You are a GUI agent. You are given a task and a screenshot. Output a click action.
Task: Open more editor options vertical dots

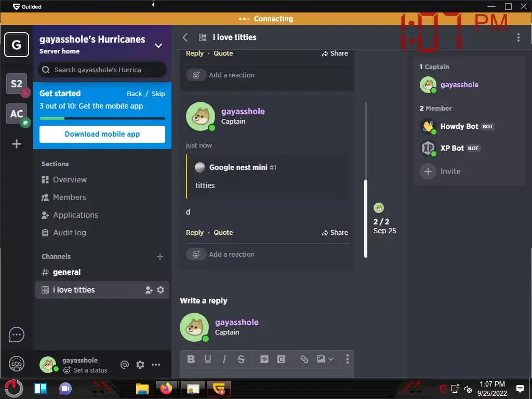(347, 360)
